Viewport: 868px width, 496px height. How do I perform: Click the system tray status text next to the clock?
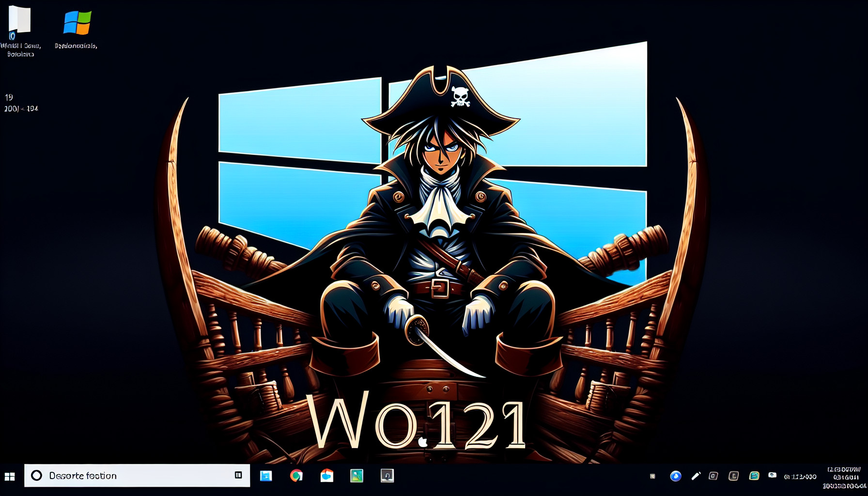coord(800,477)
